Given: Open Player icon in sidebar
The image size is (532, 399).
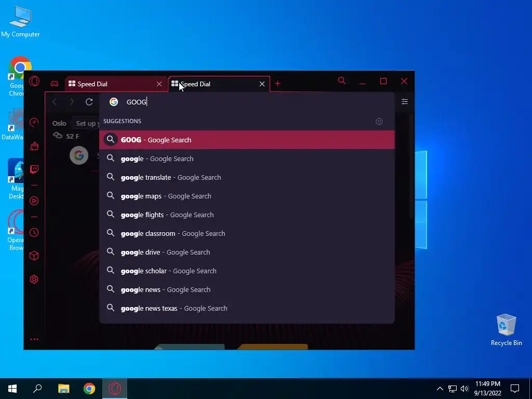Looking at the screenshot, I should [x=34, y=201].
